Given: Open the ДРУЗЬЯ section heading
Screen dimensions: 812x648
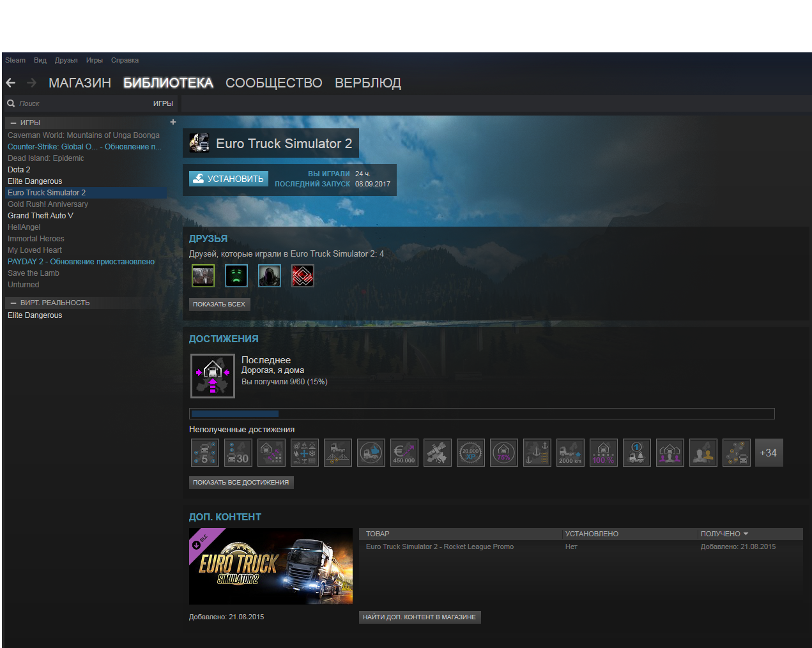Looking at the screenshot, I should pos(208,239).
